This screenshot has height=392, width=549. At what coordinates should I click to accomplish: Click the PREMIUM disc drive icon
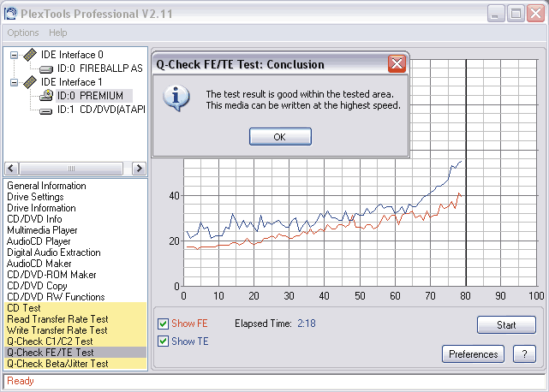(x=46, y=95)
